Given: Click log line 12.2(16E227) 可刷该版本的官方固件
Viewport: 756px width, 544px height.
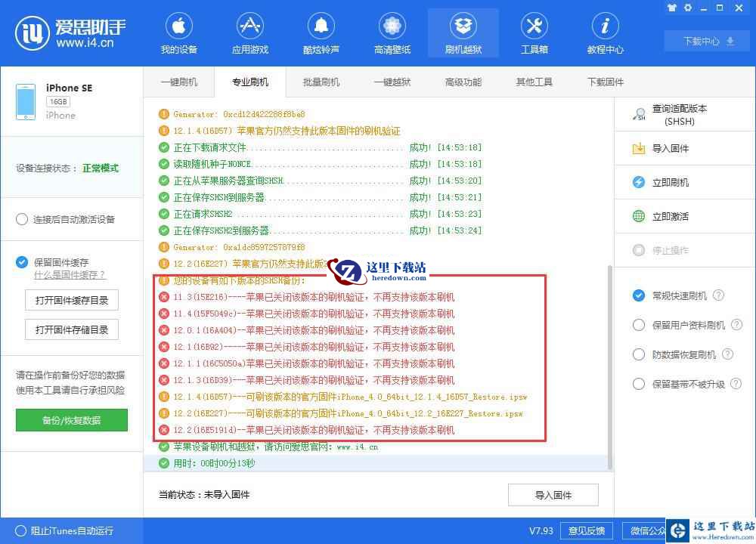Looking at the screenshot, I should [x=348, y=413].
